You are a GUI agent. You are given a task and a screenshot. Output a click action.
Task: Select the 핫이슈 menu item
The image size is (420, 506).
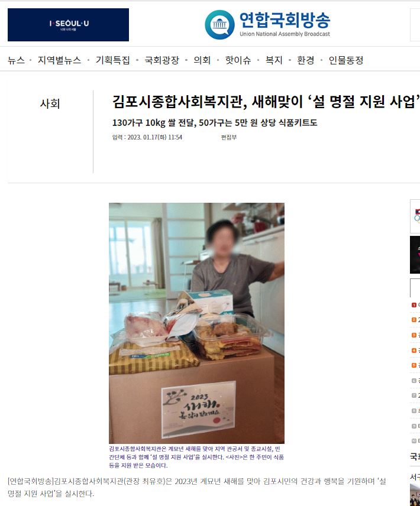point(238,60)
